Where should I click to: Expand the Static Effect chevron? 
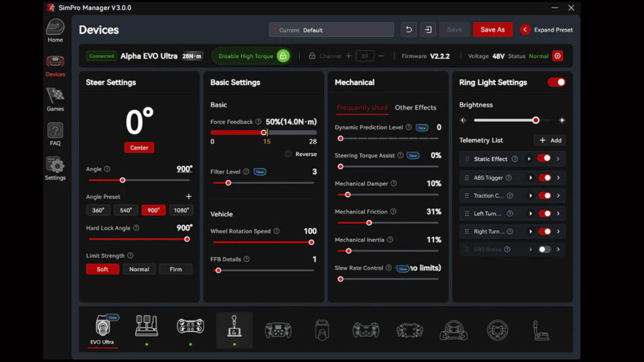point(558,159)
